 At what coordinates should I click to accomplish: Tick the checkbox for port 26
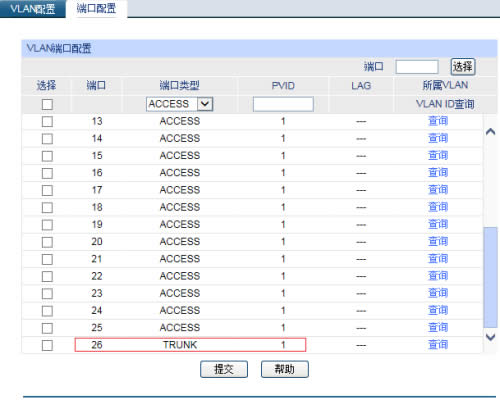(47, 345)
